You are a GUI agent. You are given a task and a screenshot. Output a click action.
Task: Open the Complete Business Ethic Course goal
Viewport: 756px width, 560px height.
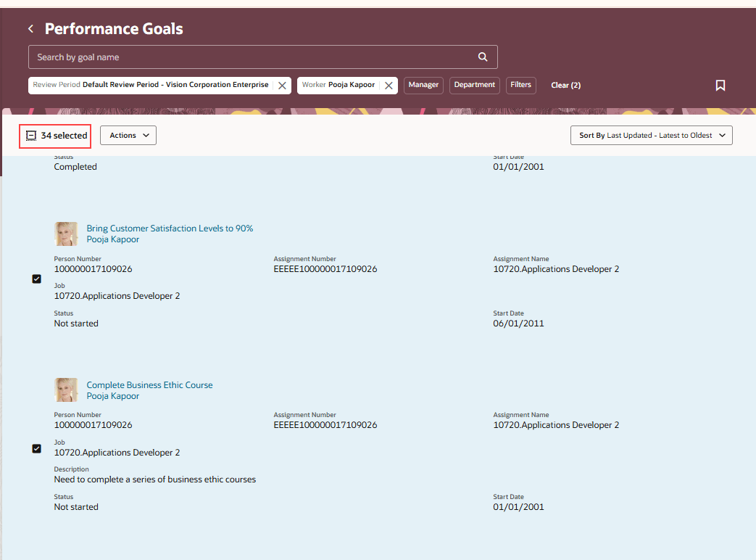tap(149, 384)
